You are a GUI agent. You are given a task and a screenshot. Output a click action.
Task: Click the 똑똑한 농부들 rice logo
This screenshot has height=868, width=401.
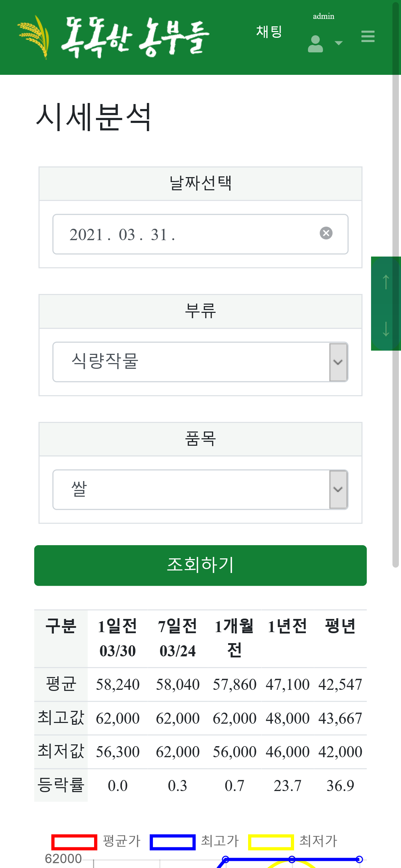(x=33, y=37)
